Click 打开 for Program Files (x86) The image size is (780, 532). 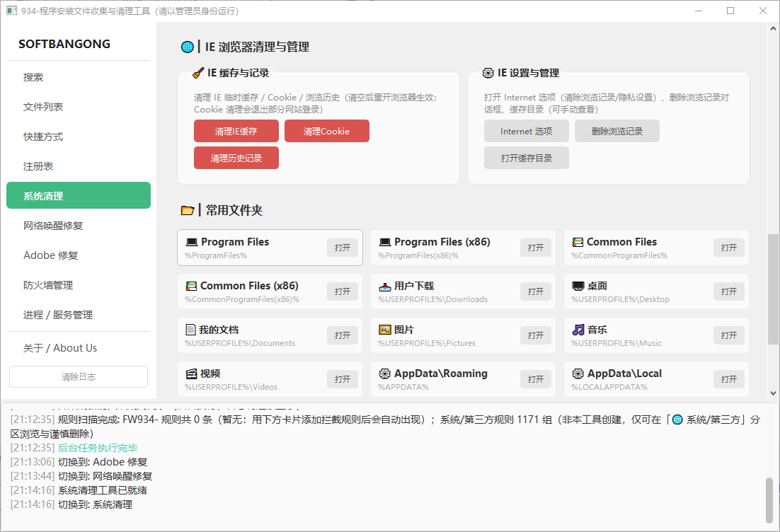point(536,248)
